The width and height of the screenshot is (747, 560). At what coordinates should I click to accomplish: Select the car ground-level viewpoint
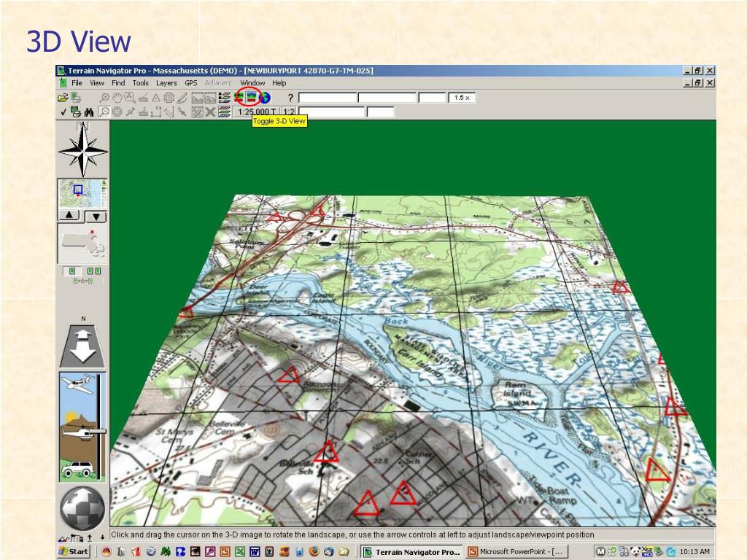(x=77, y=469)
